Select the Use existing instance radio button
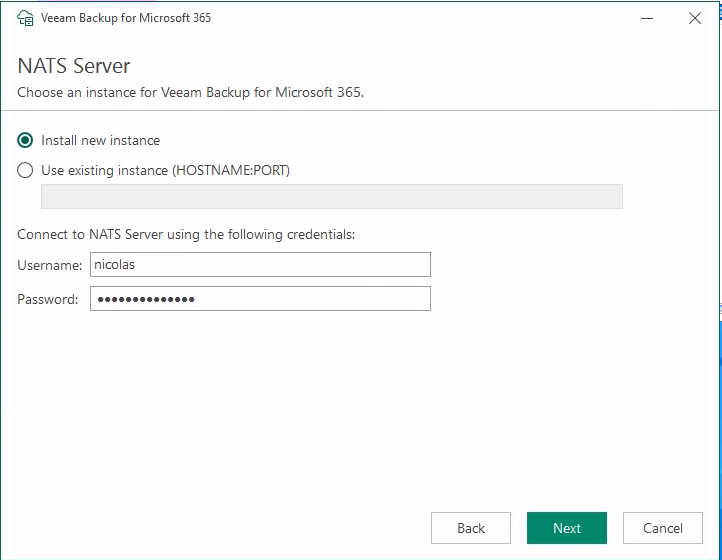The height and width of the screenshot is (560, 722). [26, 170]
